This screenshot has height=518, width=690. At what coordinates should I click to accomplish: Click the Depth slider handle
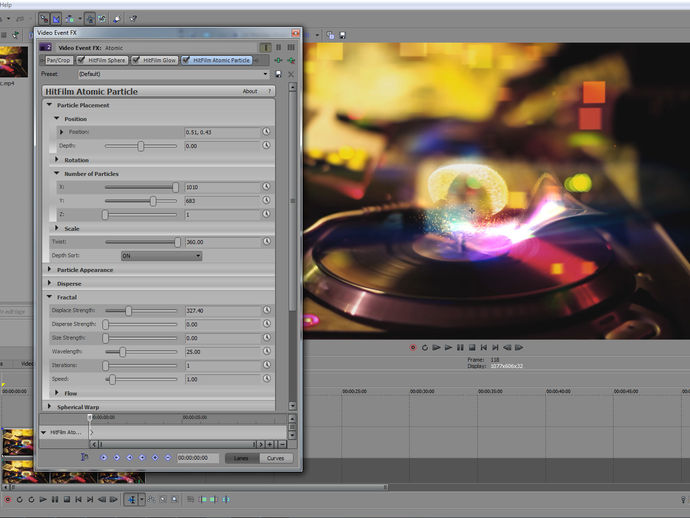point(141,146)
